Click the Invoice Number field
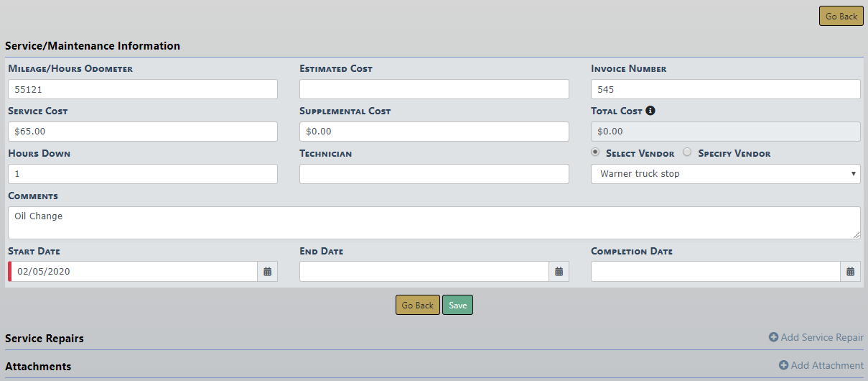Image resolution: width=868 pixels, height=381 pixels. point(725,89)
